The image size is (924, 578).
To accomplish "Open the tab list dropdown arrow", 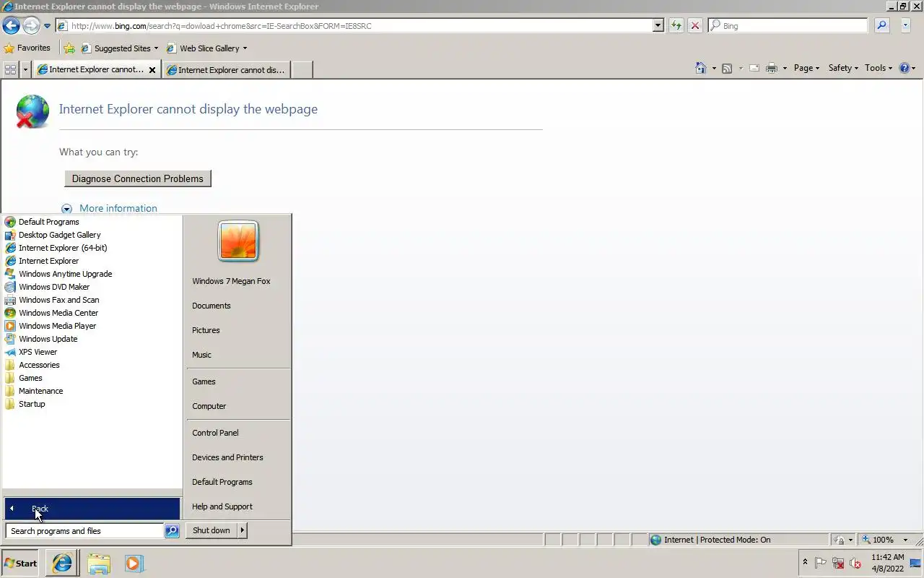I will click(x=26, y=69).
